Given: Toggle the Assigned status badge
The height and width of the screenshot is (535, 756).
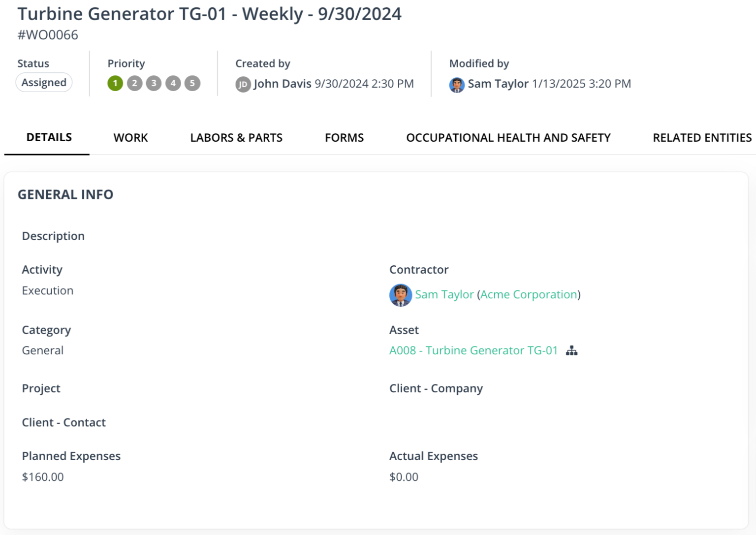Looking at the screenshot, I should (44, 82).
